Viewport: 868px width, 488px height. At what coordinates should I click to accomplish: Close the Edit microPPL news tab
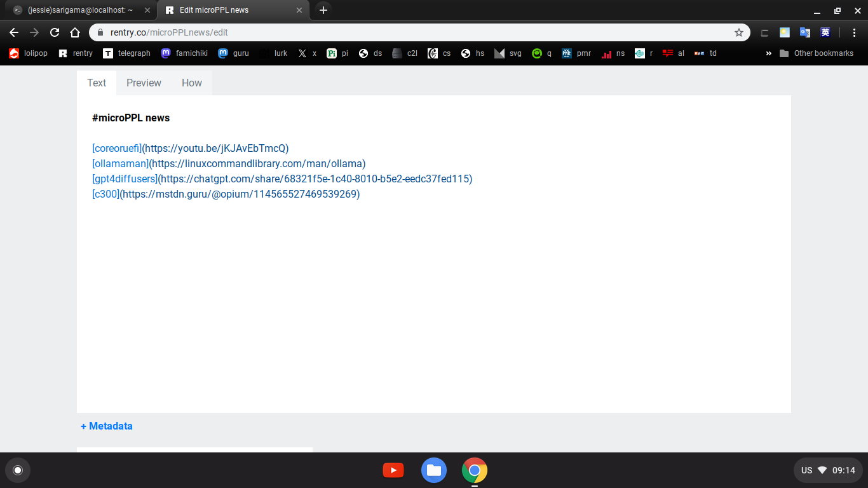coord(299,10)
